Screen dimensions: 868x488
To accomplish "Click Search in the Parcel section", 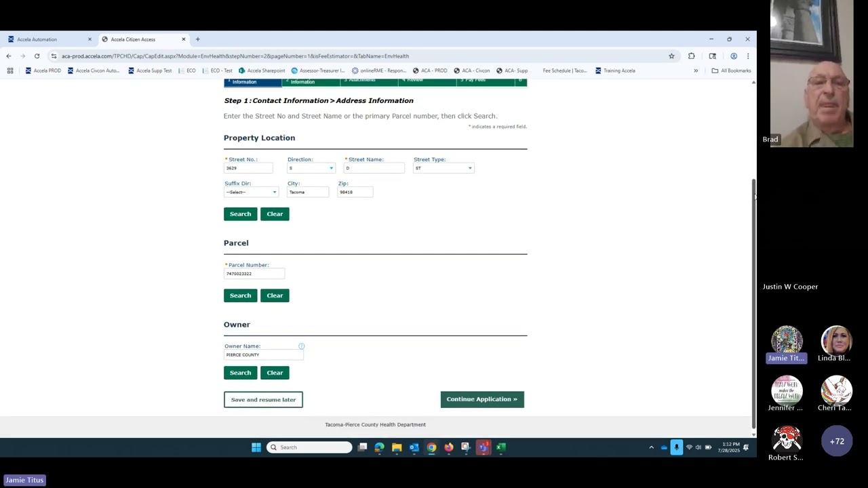I will click(240, 296).
